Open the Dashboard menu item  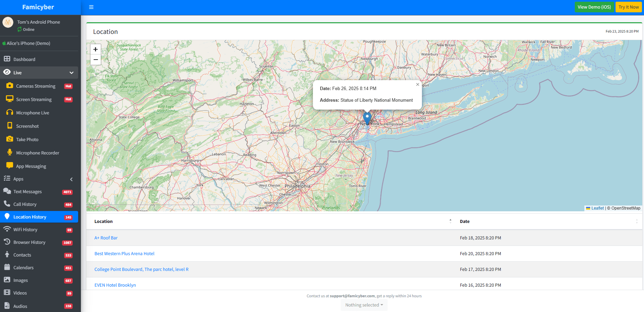(39, 59)
